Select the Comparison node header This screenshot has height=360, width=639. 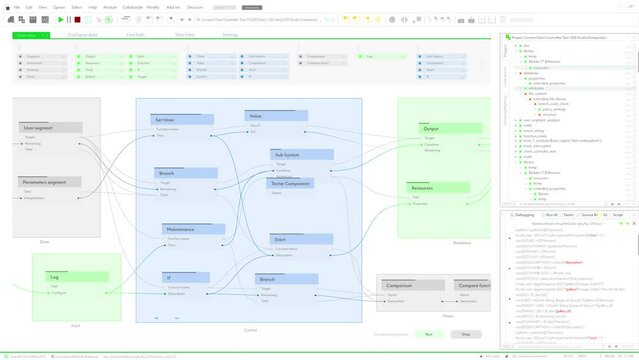click(413, 286)
